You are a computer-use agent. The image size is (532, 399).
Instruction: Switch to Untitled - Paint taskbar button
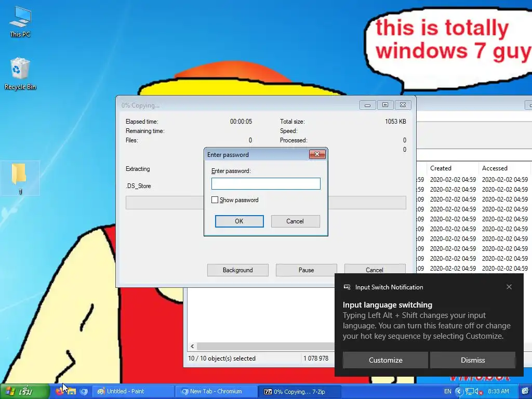(134, 392)
